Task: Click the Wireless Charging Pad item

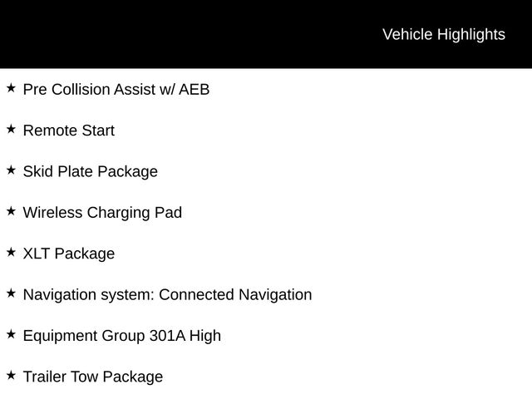Action: click(x=102, y=213)
